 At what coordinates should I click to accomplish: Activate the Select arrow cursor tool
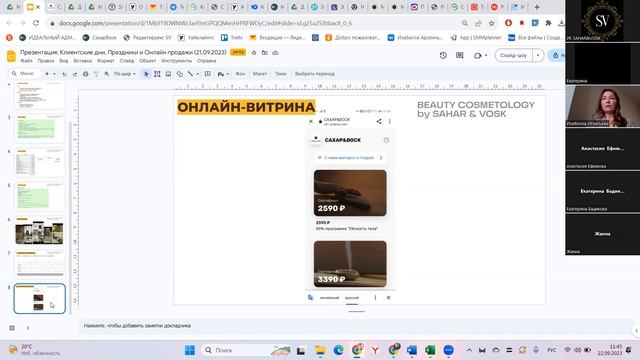pyautogui.click(x=146, y=74)
